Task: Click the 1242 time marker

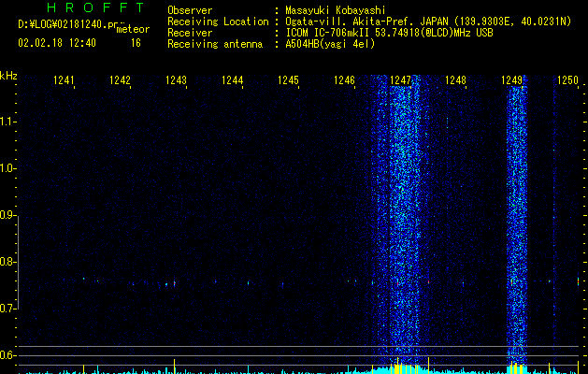Action: click(120, 79)
